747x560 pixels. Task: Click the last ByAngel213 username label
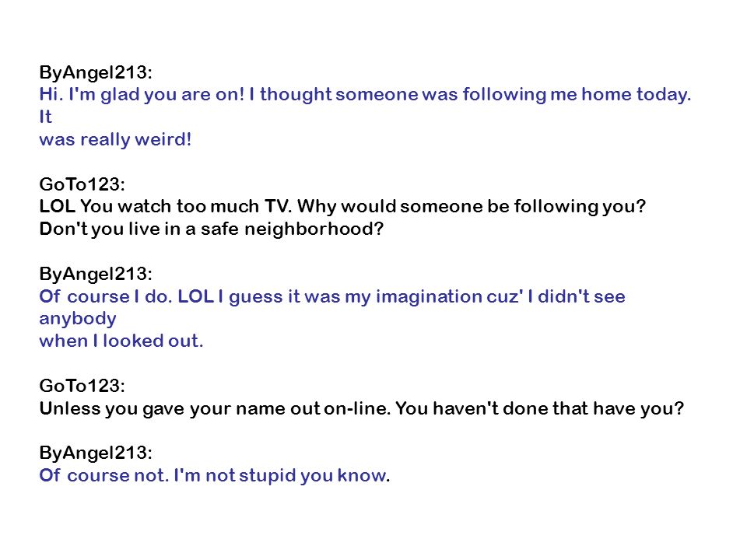[96, 453]
